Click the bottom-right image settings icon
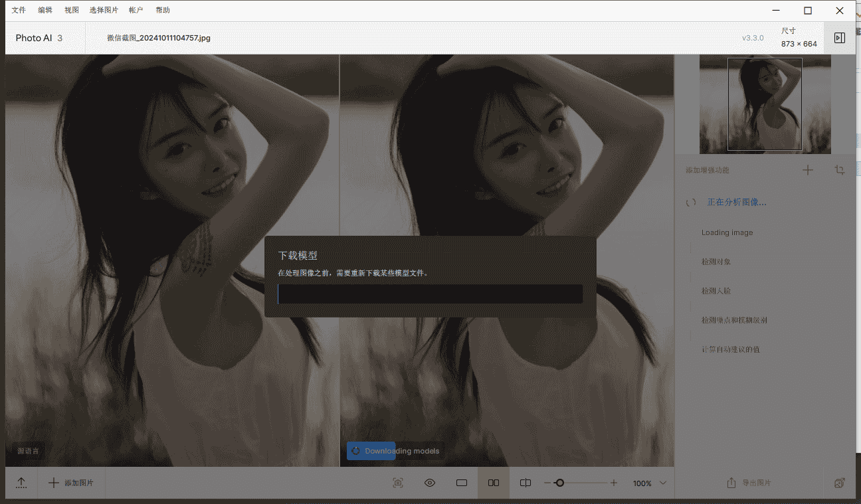Screen dimensions: 861x504 point(840,483)
